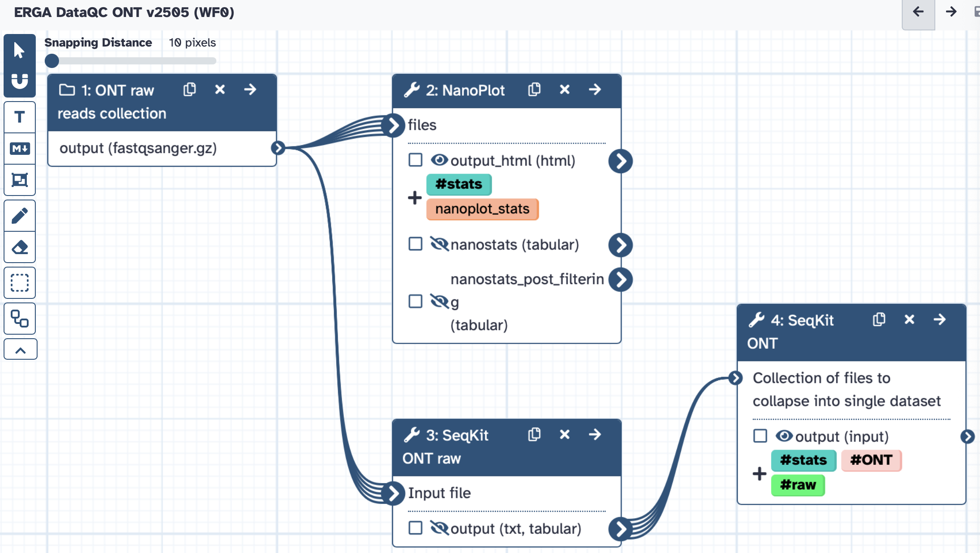Click the output (input) connector on node 4
The image size is (980, 553).
967,437
